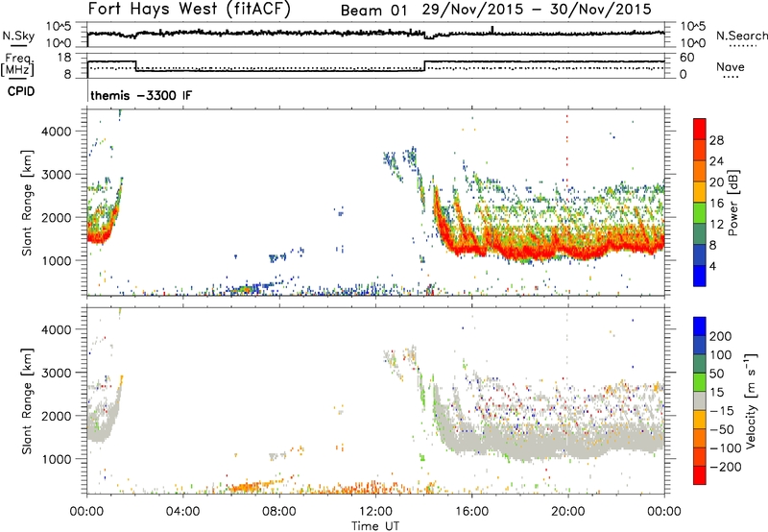The width and height of the screenshot is (768, 532).
Task: Click the '08:00' time tick label
Action: (x=279, y=512)
